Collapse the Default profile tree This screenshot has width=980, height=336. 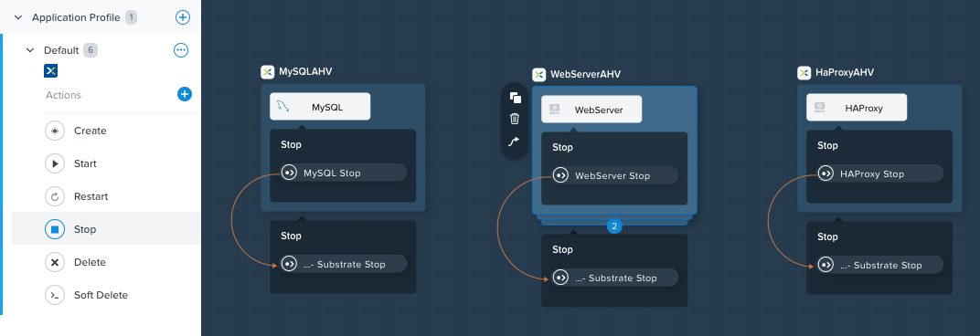(x=30, y=50)
